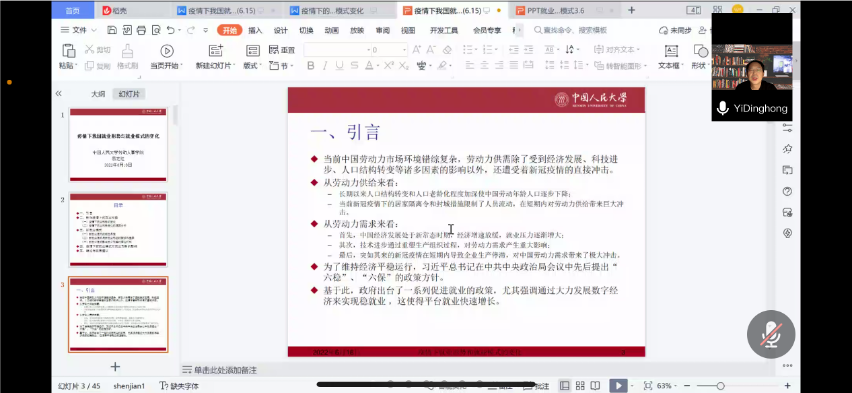The width and height of the screenshot is (852, 393).
Task: Open the font color dropdown arrow
Action: pyautogui.click(x=378, y=66)
